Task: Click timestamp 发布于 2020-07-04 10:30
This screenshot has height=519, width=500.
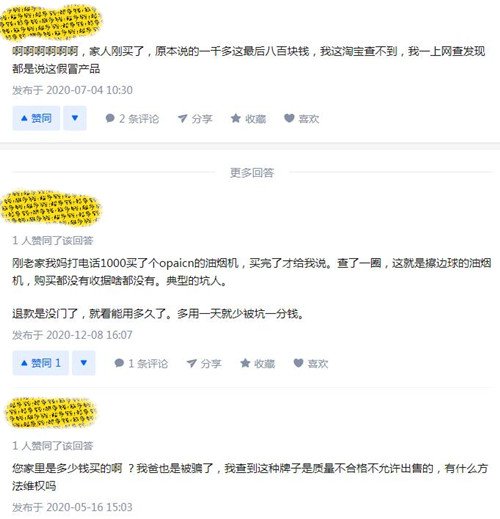Action: [x=72, y=90]
